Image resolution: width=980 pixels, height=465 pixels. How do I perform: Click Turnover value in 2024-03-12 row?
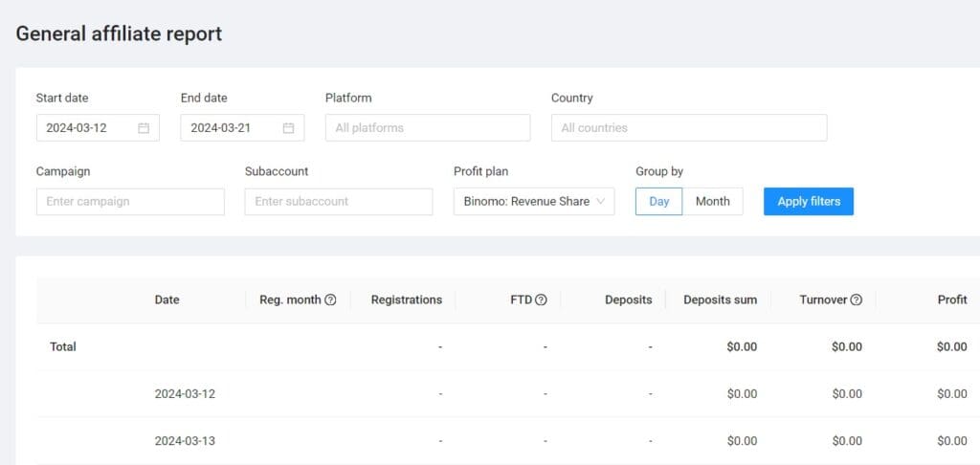pos(847,394)
